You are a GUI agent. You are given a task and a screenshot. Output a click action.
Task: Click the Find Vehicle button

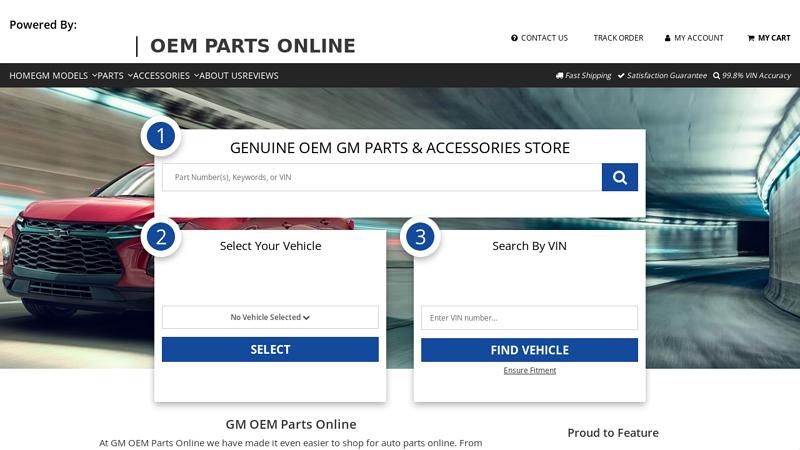pyautogui.click(x=530, y=350)
